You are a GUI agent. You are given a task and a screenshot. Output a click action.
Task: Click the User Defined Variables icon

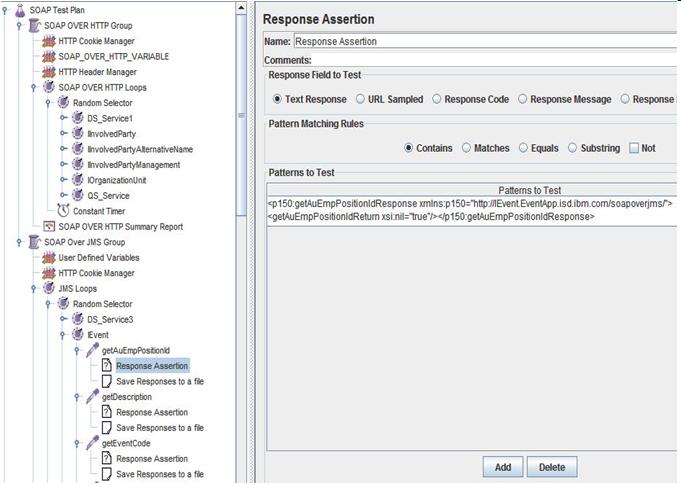49,257
